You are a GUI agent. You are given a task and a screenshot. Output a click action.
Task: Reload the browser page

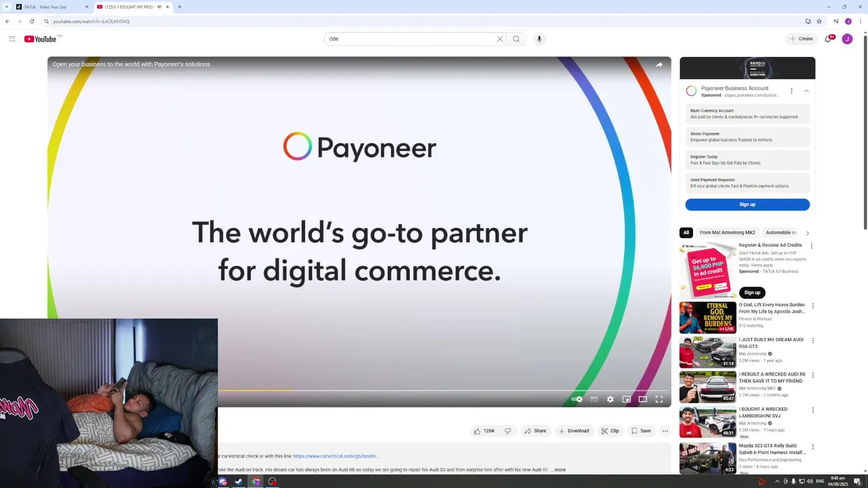click(x=31, y=21)
